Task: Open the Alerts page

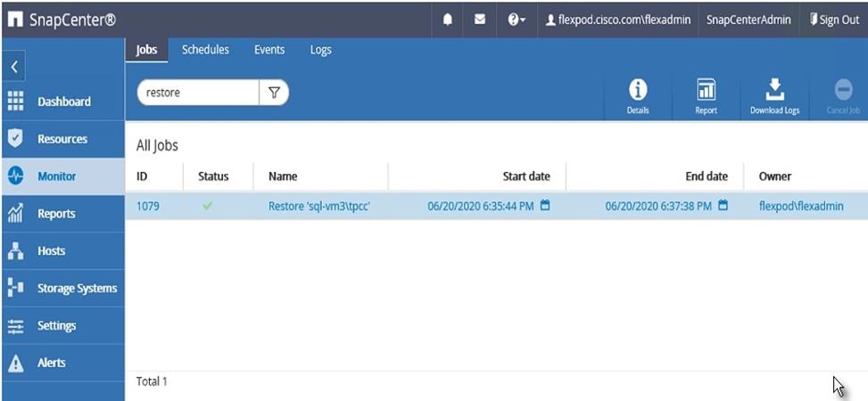Action: click(x=63, y=363)
